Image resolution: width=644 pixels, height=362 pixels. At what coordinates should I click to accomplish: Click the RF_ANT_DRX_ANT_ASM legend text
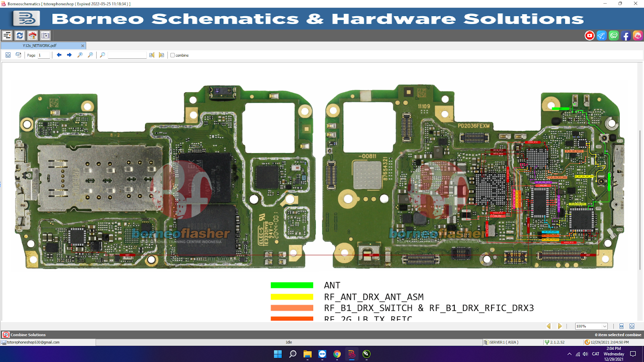[x=374, y=297]
